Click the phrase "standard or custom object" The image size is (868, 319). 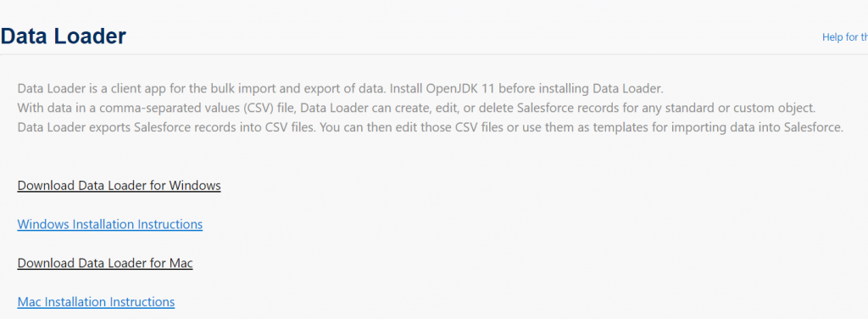pos(741,108)
